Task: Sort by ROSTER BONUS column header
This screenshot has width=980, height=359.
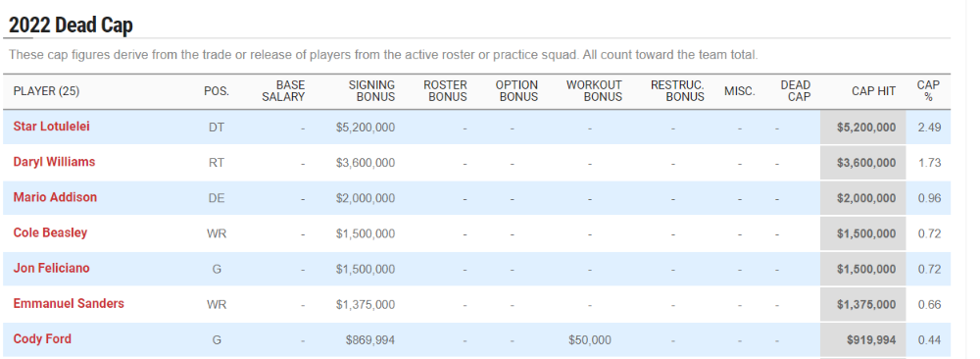Action: tap(445, 91)
